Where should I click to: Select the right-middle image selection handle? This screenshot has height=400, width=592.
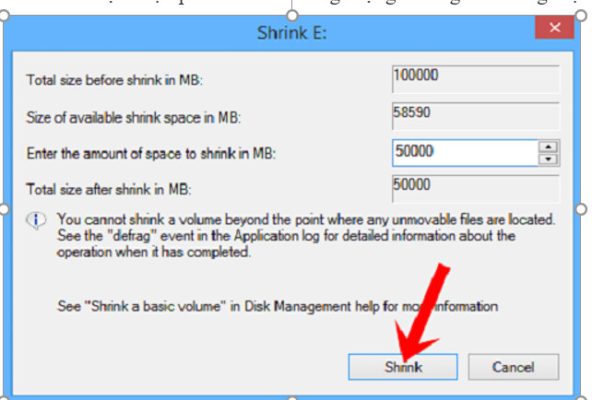(x=581, y=208)
